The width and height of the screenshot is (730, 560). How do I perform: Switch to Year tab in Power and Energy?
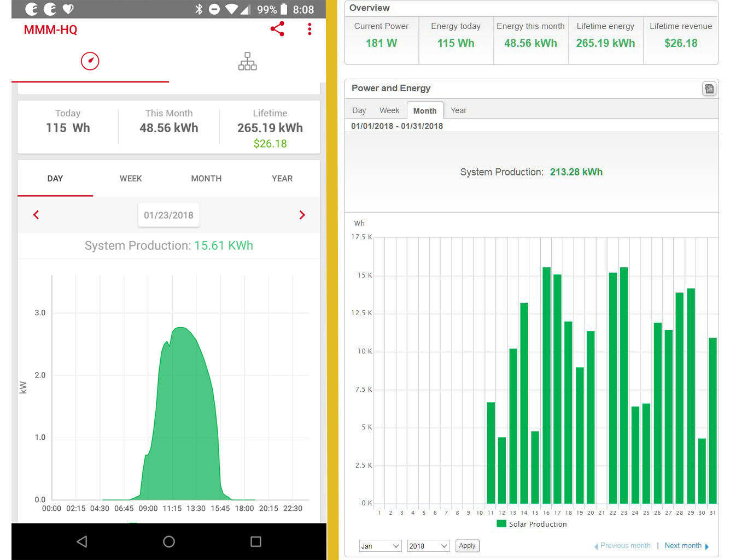(x=458, y=110)
